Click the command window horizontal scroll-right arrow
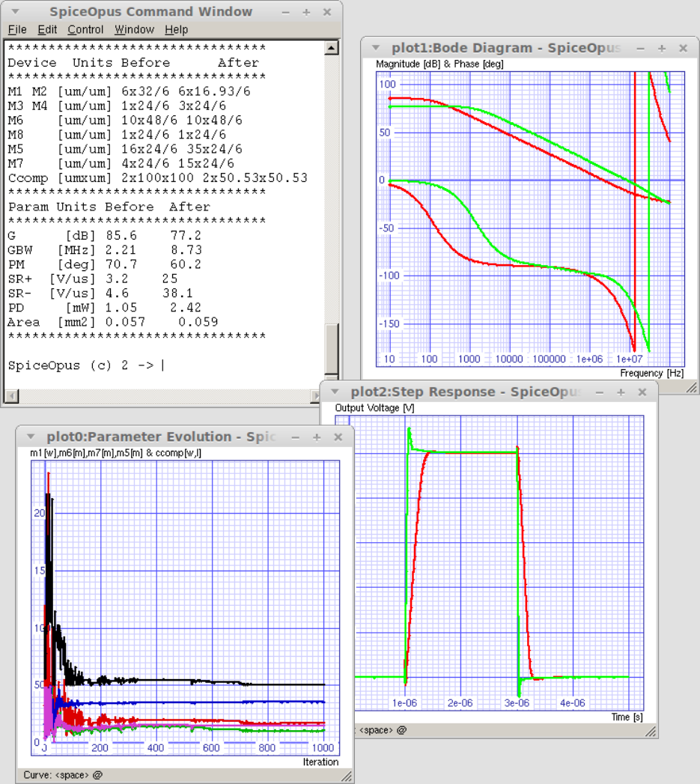Screen dimensions: 700x784 coord(315,396)
